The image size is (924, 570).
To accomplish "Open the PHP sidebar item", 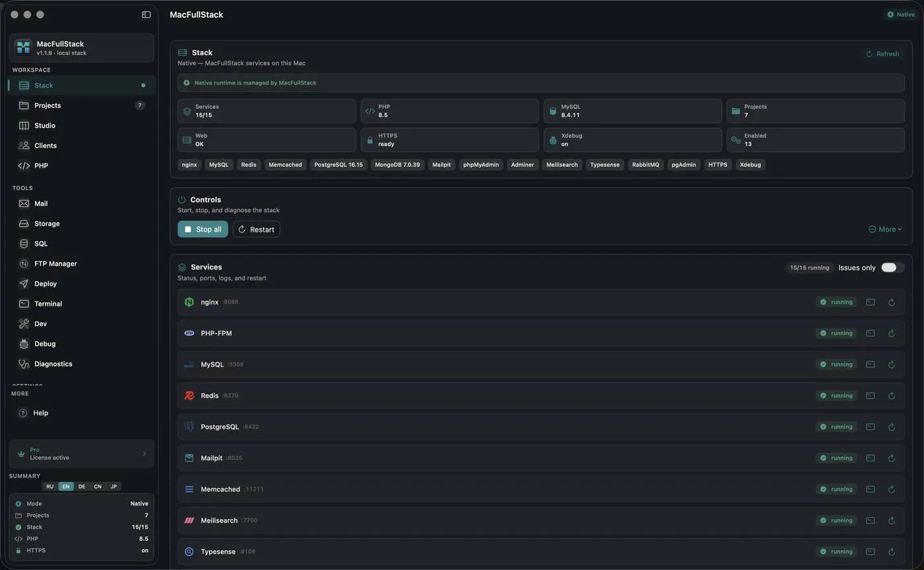I will tap(82, 166).
